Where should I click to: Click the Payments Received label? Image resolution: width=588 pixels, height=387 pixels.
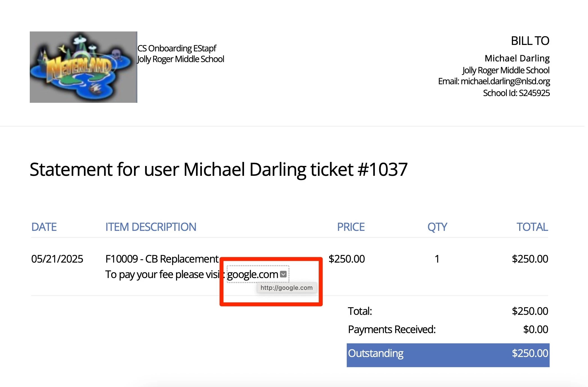coord(391,329)
